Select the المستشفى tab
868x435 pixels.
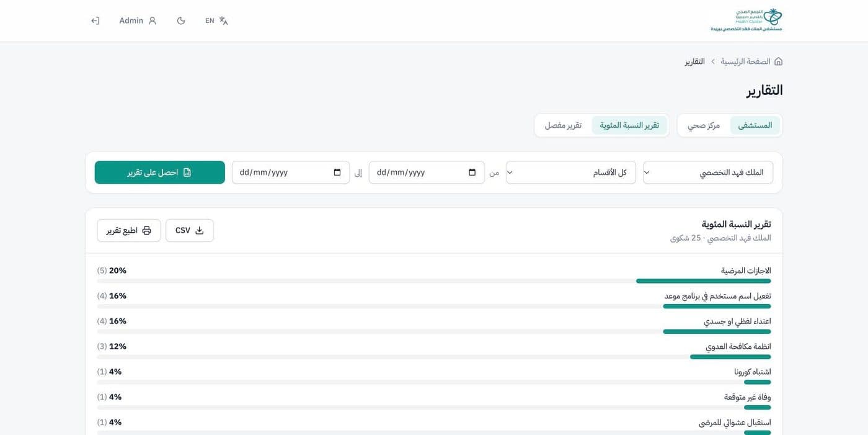point(755,125)
